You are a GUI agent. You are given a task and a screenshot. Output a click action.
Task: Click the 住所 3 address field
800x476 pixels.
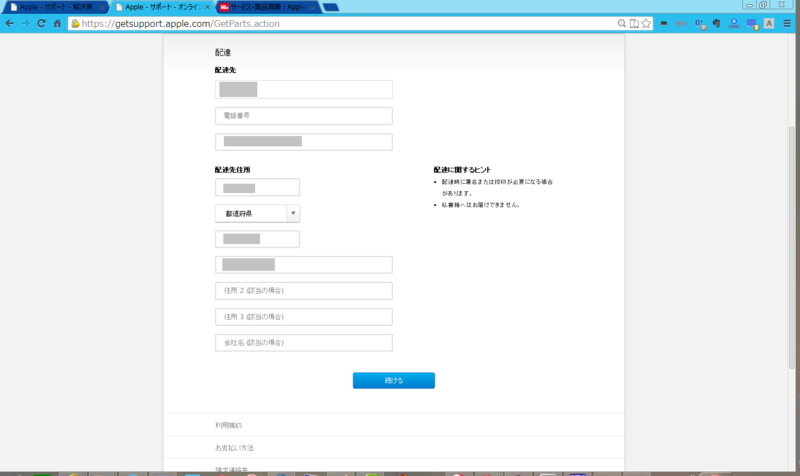tap(304, 317)
